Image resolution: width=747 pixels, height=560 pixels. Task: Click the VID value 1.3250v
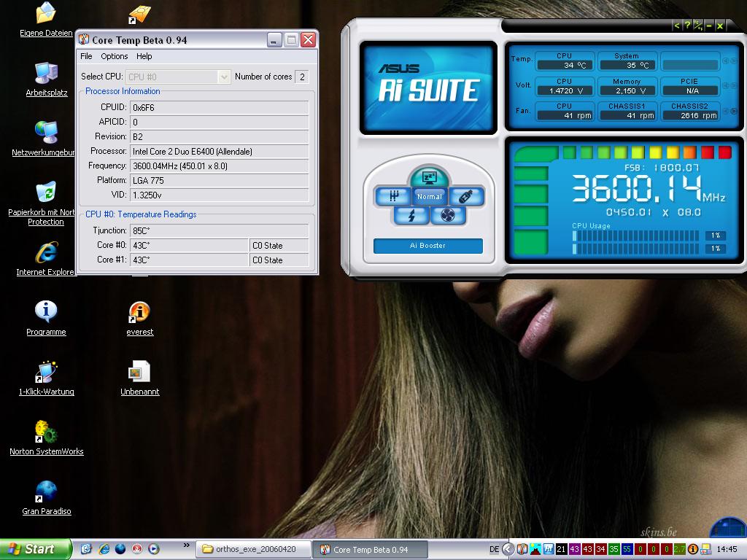click(219, 195)
